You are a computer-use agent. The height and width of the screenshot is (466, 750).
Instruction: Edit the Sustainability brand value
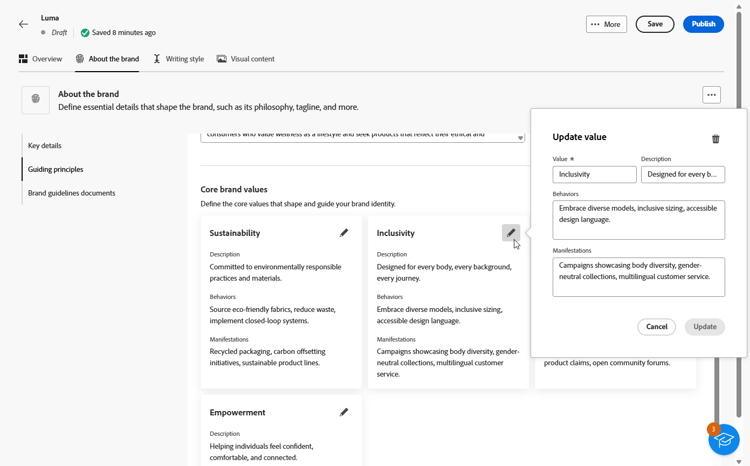point(344,233)
